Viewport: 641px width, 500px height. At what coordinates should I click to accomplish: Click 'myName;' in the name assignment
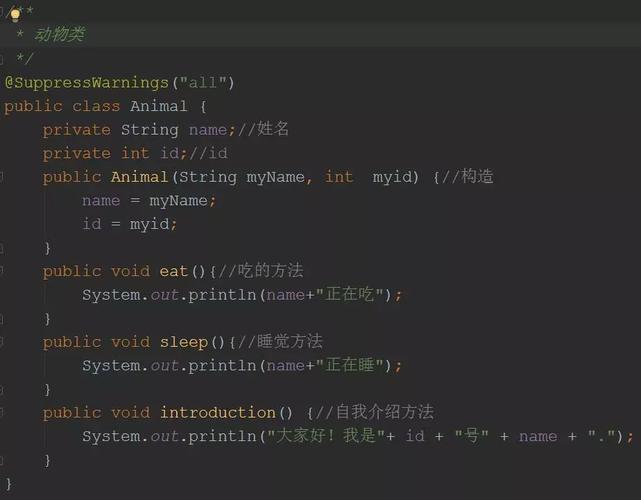pos(182,201)
